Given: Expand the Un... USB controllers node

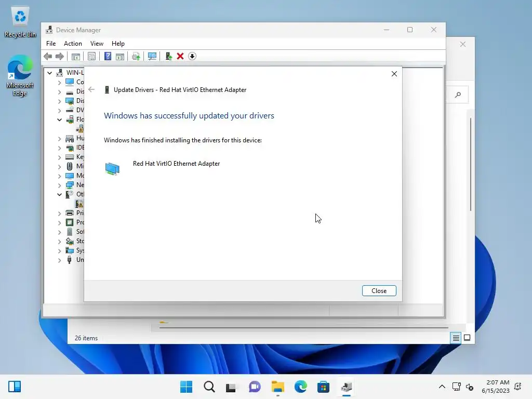Looking at the screenshot, I should pyautogui.click(x=59, y=260).
